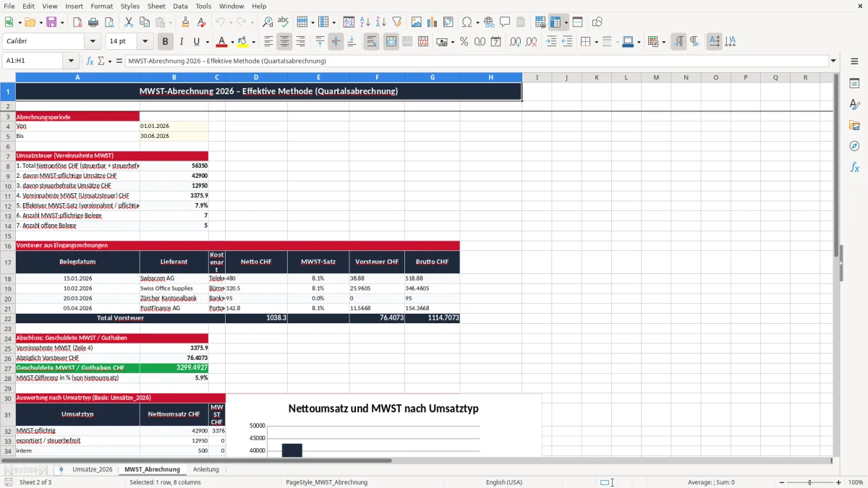868x488 pixels.
Task: Toggle Align Right
Action: [x=301, y=42]
